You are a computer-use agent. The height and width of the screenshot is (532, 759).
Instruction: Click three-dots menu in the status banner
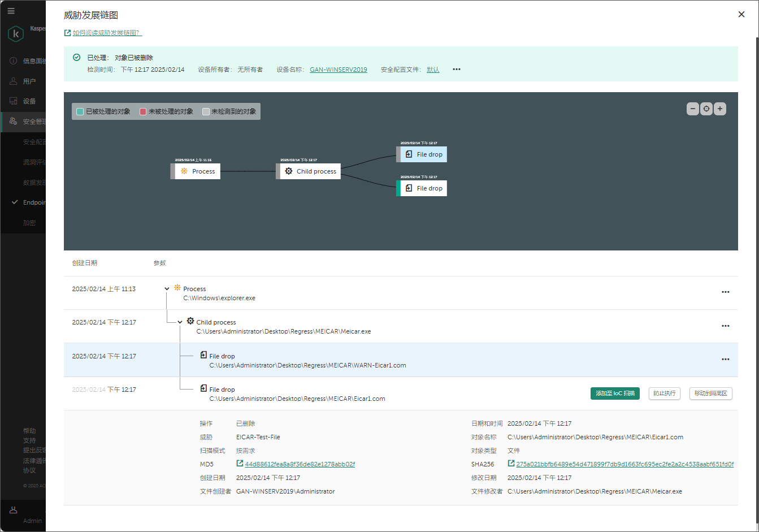pos(457,70)
